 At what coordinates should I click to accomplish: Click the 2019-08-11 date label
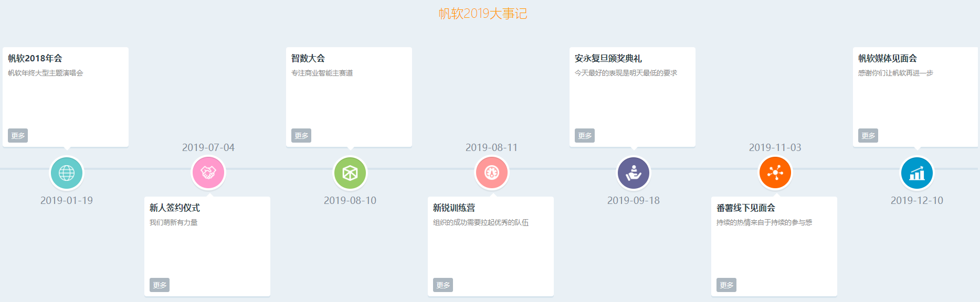(492, 147)
